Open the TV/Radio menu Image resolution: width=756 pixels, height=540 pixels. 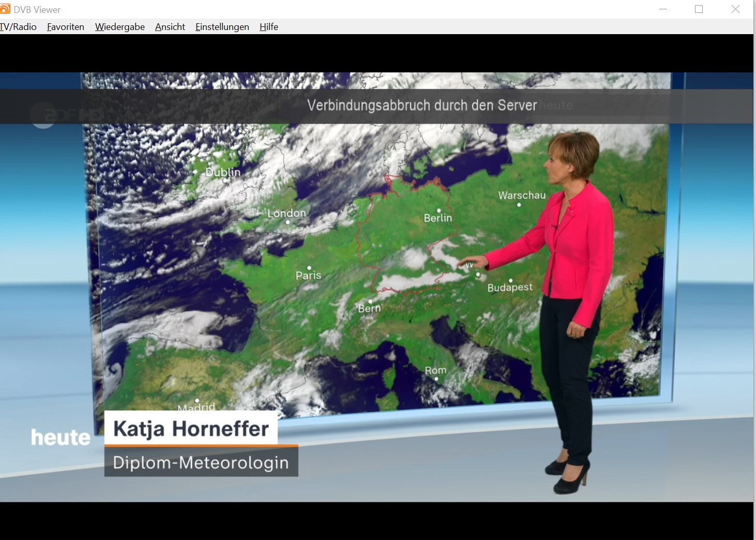coord(18,27)
